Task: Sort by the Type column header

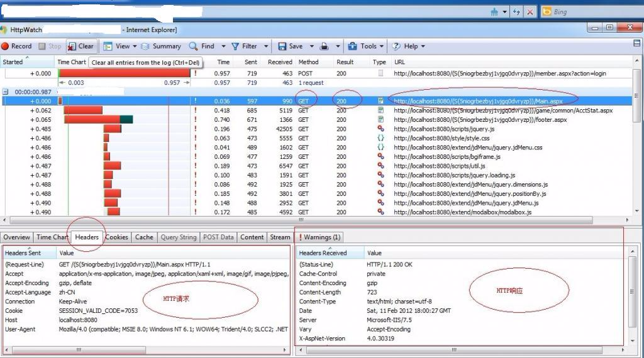Action: 379,62
